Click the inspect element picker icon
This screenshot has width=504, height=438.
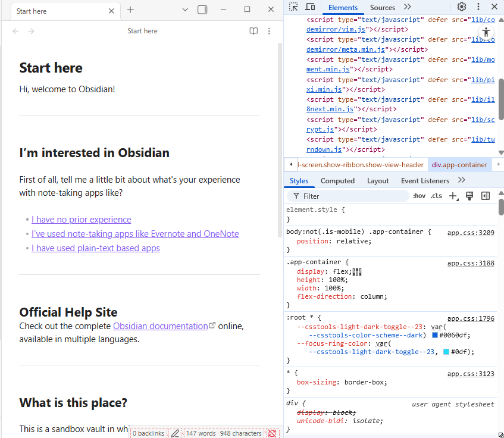(293, 7)
